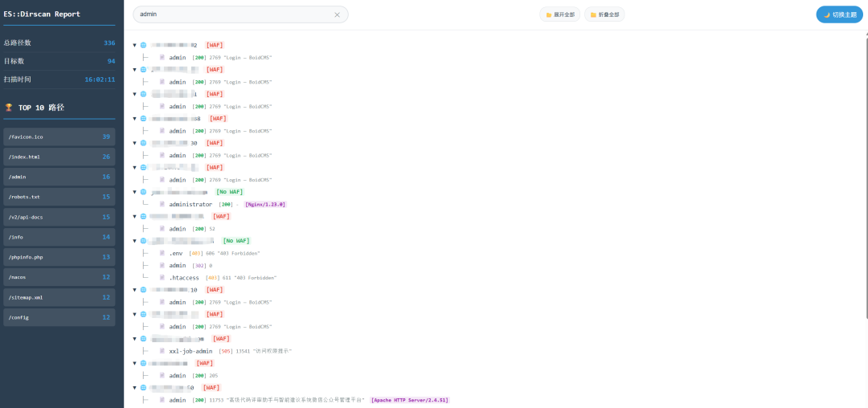
Task: Select /admin in top paths list
Action: 59,177
